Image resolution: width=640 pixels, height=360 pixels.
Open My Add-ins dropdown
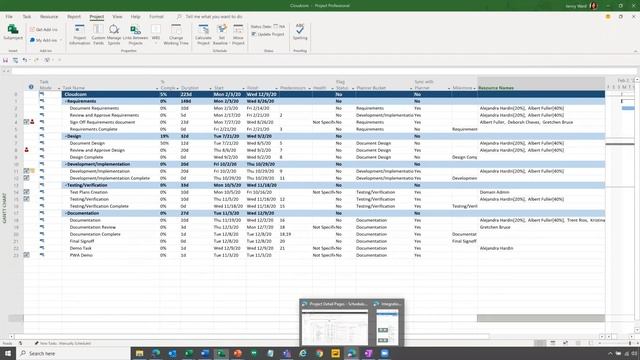click(46, 40)
